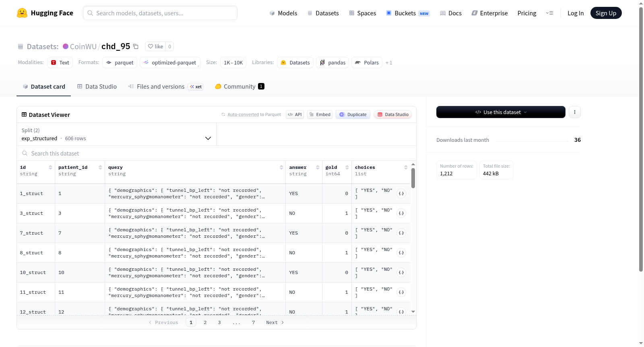Click the Hugging Face logo
Image resolution: width=644 pixels, height=347 pixels.
(x=45, y=13)
